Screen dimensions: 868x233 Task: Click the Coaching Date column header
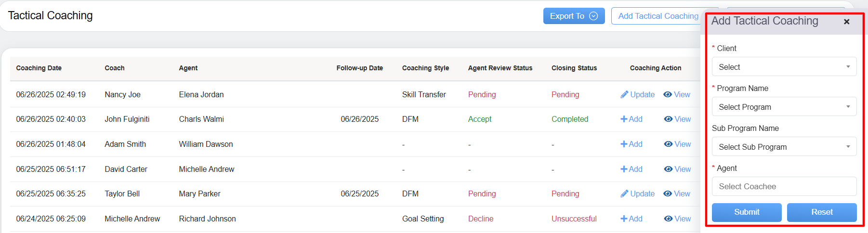click(x=39, y=68)
